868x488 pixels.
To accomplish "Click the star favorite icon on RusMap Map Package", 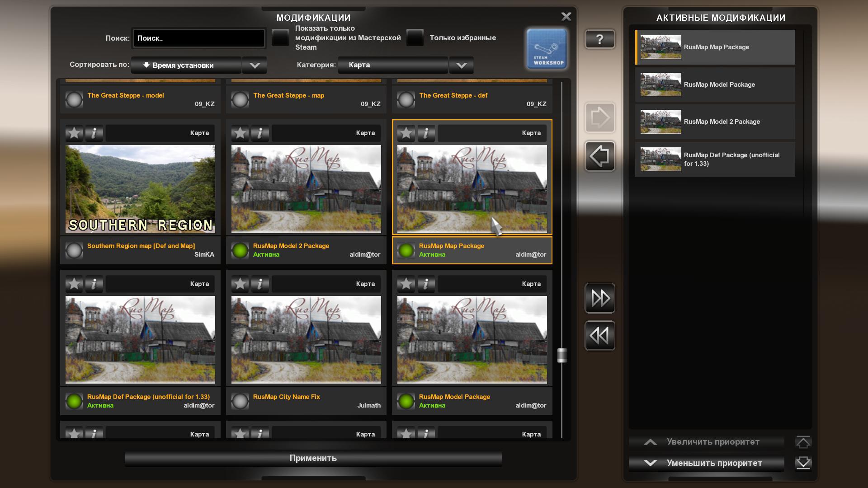I will pos(404,132).
